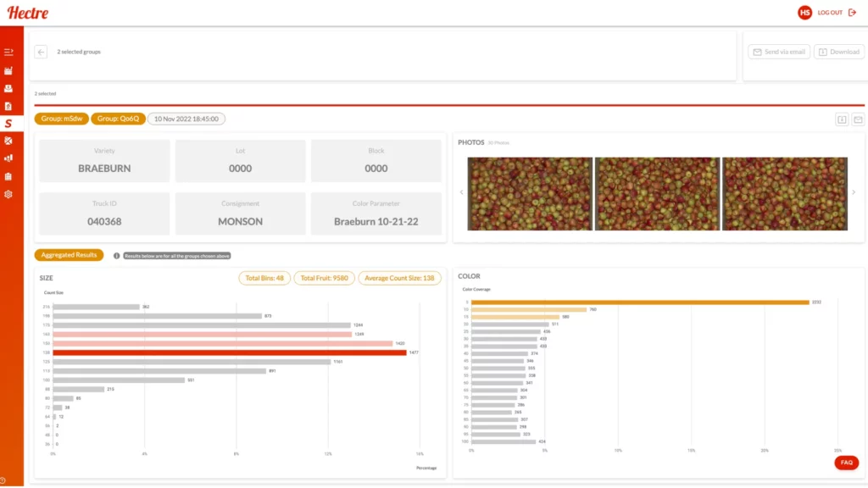Click the Send via email button
Viewport: 868px width, 488px height.
778,52
